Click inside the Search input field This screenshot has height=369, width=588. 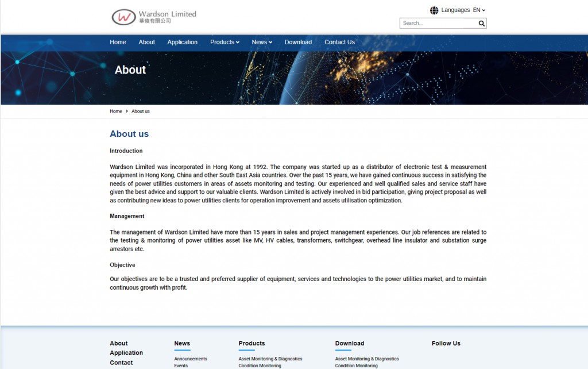pos(439,24)
